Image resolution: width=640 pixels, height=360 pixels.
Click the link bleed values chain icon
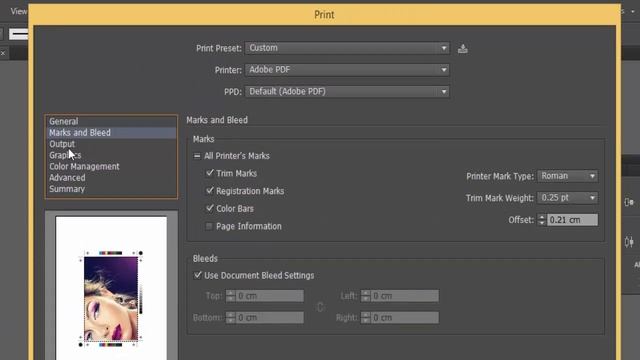[320, 307]
